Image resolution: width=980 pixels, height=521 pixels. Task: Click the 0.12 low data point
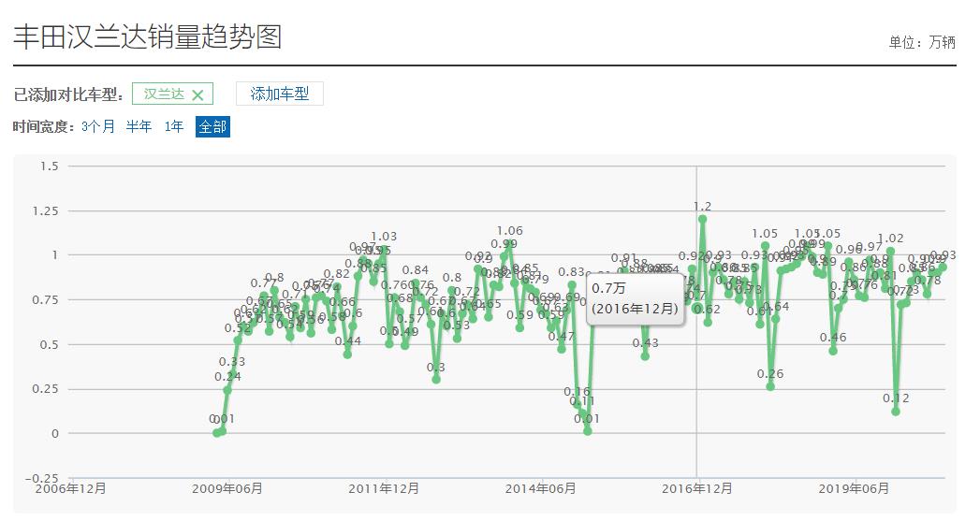(896, 412)
